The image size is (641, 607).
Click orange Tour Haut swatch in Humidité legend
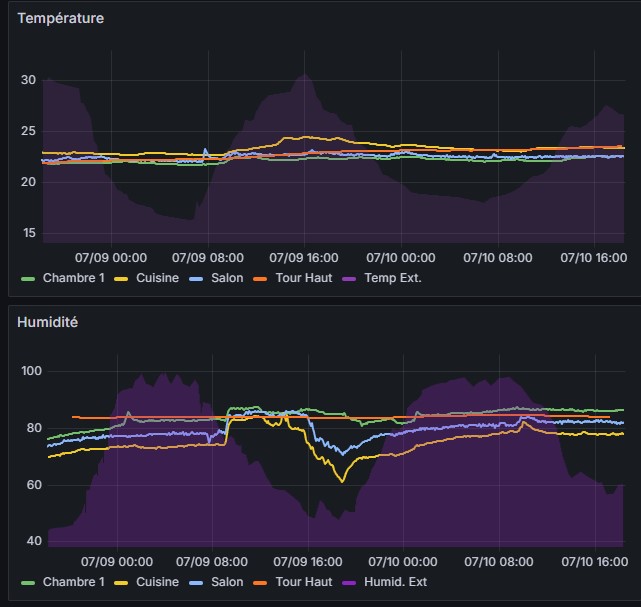click(260, 582)
